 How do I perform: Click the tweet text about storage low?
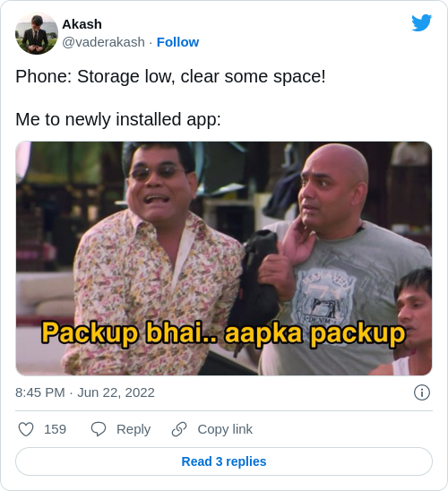click(170, 76)
